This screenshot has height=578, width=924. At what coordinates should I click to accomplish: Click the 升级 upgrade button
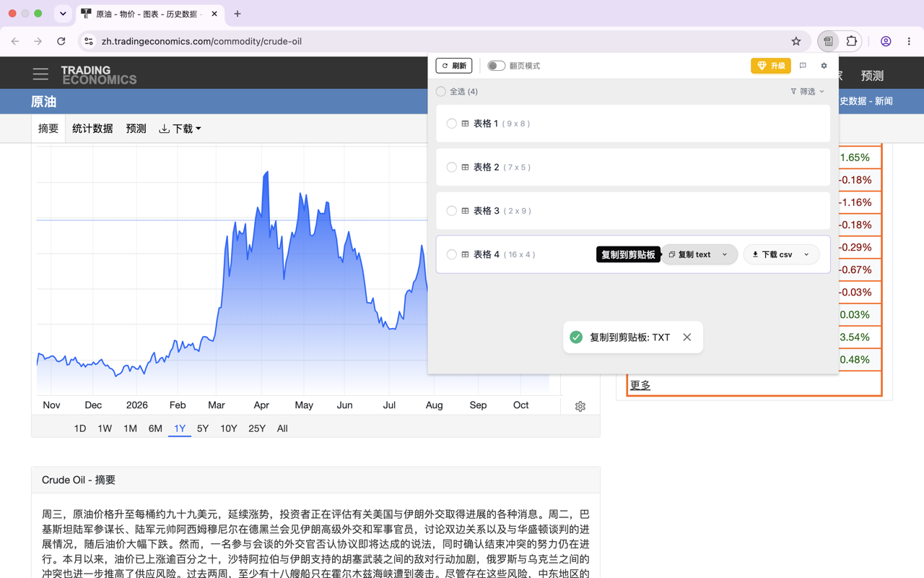click(x=771, y=66)
